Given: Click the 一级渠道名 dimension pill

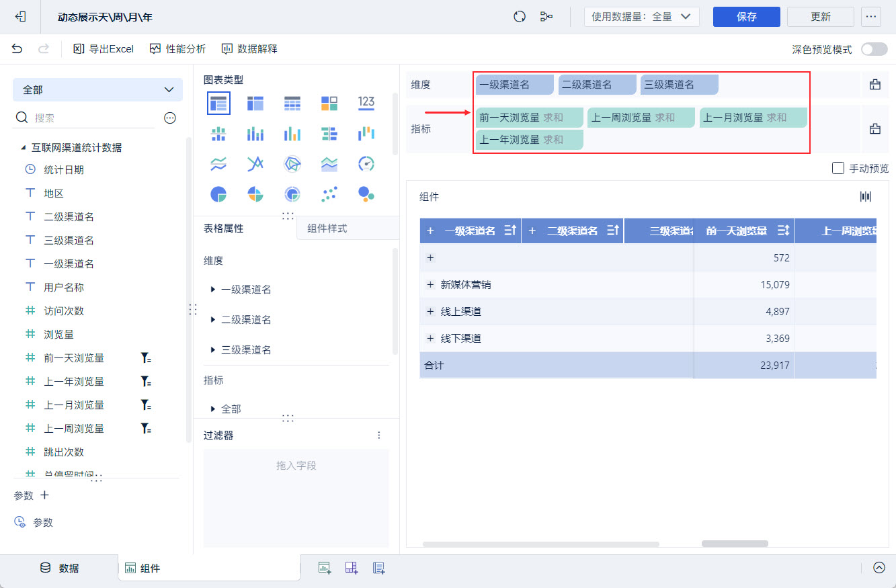Looking at the screenshot, I should click(x=515, y=85).
